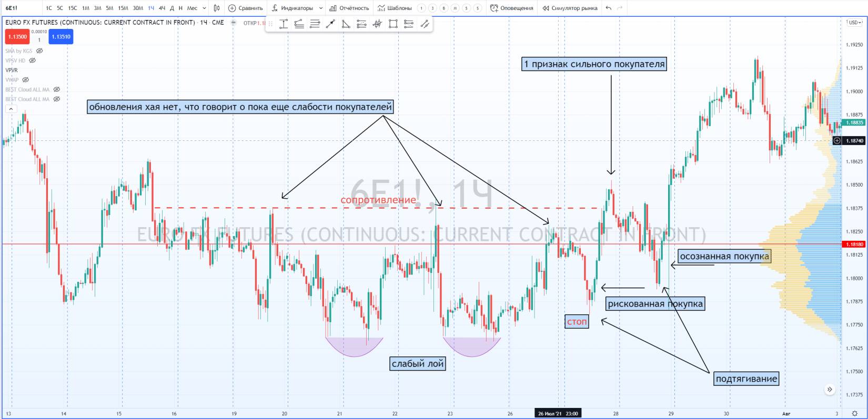Show the hidden SMA by KGS indicator
Viewport: 868px width, 419px height.
pyautogui.click(x=39, y=51)
